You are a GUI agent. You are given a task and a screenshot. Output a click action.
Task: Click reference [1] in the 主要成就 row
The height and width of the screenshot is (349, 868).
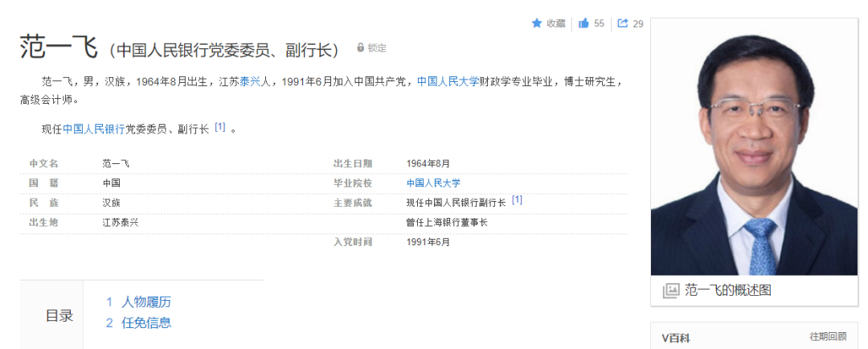tap(517, 200)
